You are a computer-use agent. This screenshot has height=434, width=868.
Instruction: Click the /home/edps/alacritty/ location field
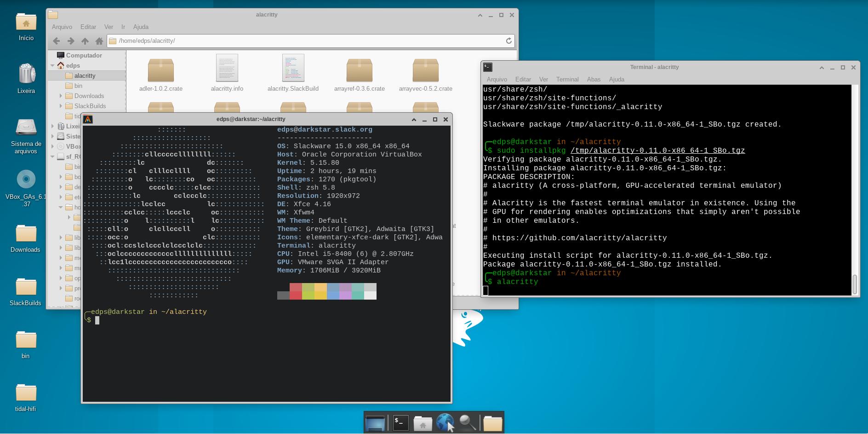coord(310,41)
